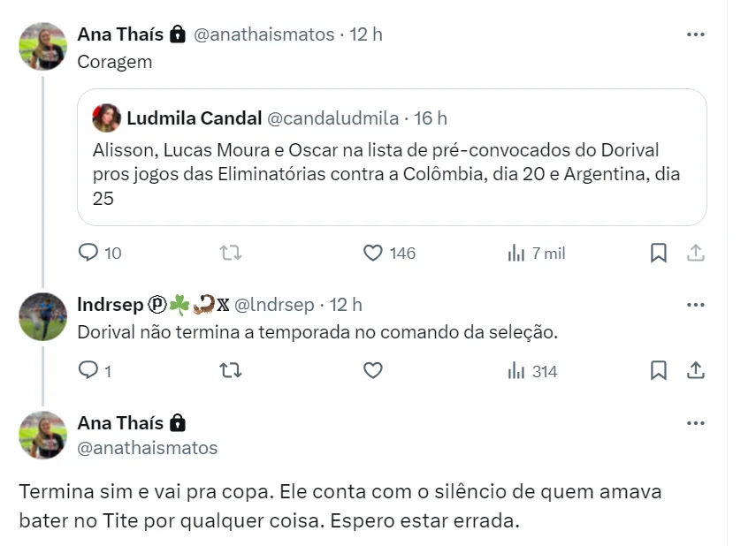
Task: Click Ludmila Candal's small avatar
Action: 107,118
